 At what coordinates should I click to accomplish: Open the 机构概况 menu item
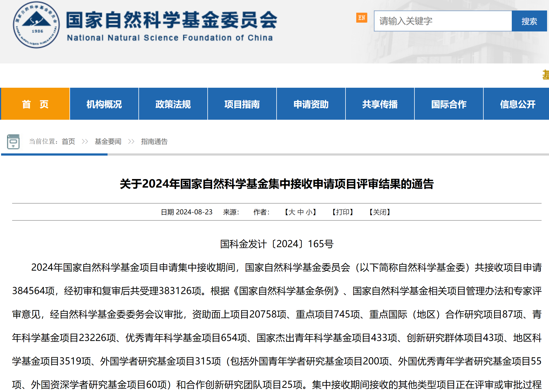[104, 104]
